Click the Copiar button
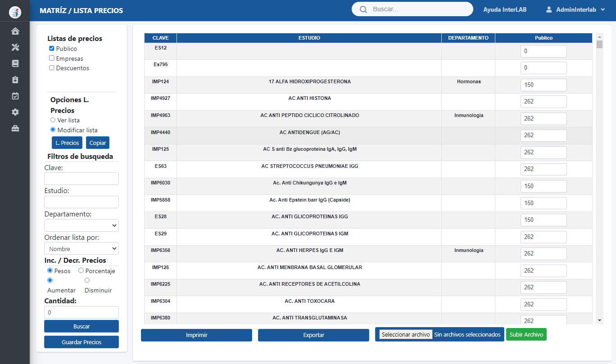 (x=98, y=143)
